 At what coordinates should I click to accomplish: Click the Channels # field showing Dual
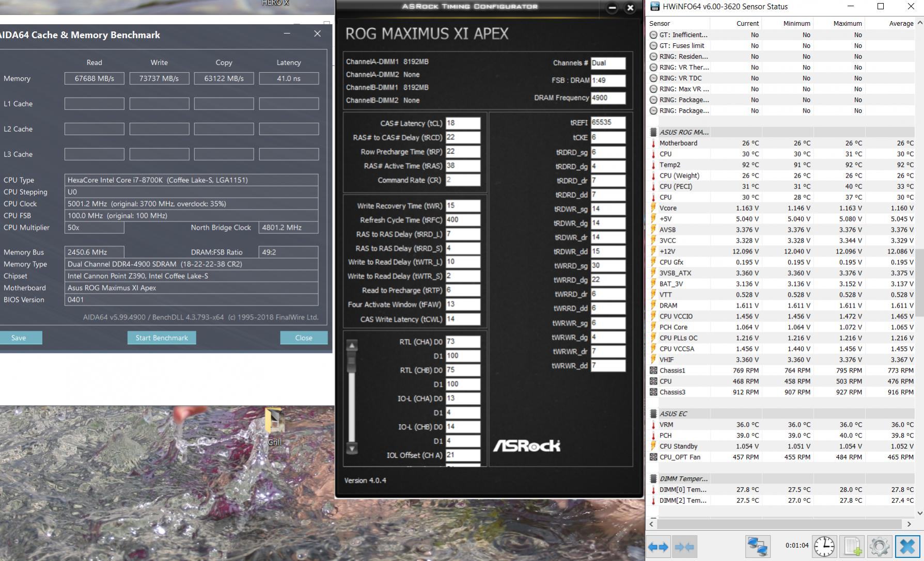tap(608, 63)
